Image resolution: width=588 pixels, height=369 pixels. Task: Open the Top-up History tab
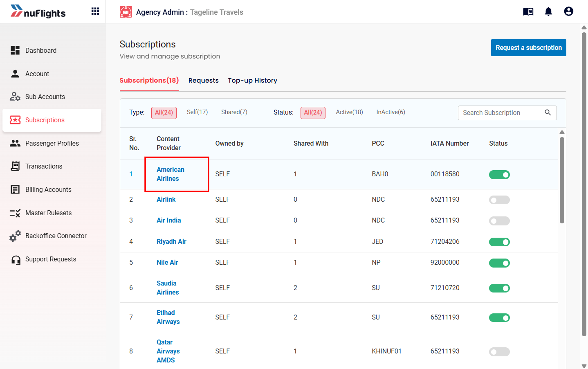[253, 81]
